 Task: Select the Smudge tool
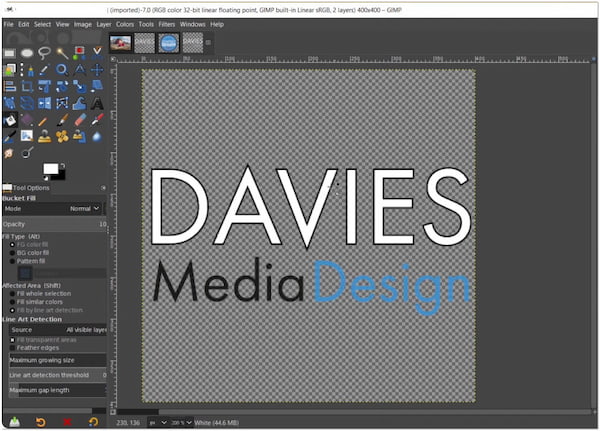(10, 153)
